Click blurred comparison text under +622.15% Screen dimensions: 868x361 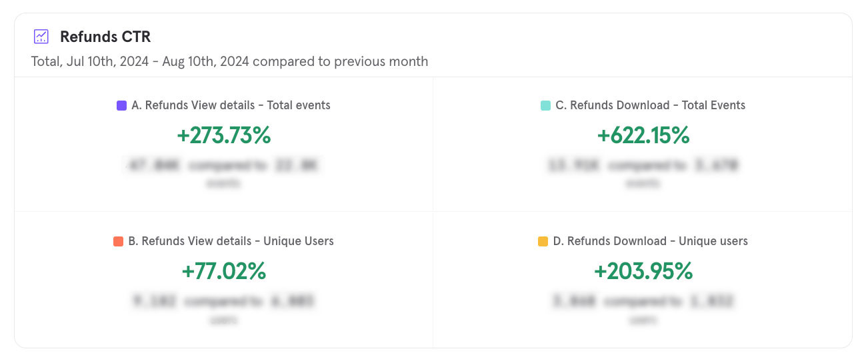(x=643, y=165)
